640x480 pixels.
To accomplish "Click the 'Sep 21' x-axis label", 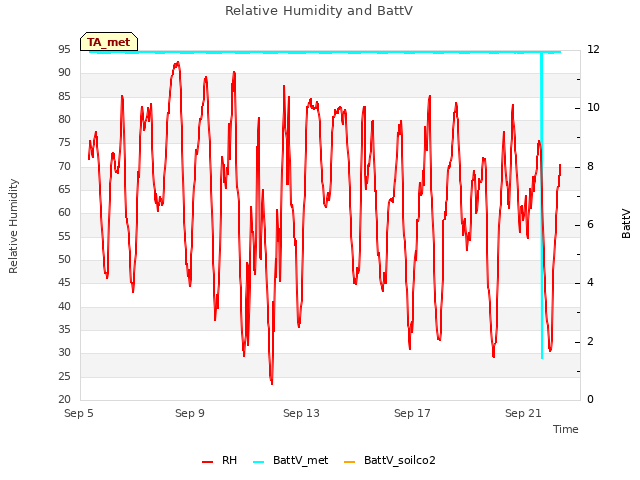I will click(x=523, y=413).
